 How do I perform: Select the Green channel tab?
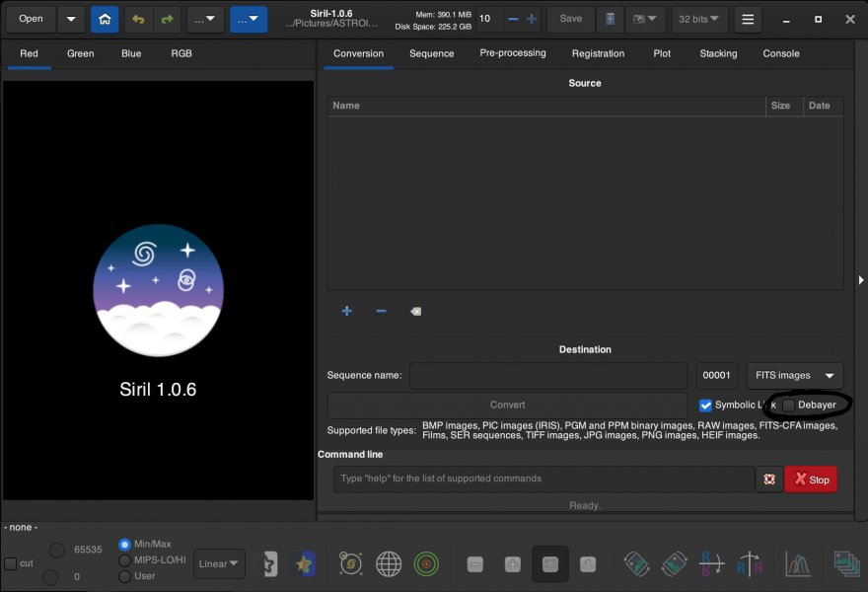click(x=81, y=53)
